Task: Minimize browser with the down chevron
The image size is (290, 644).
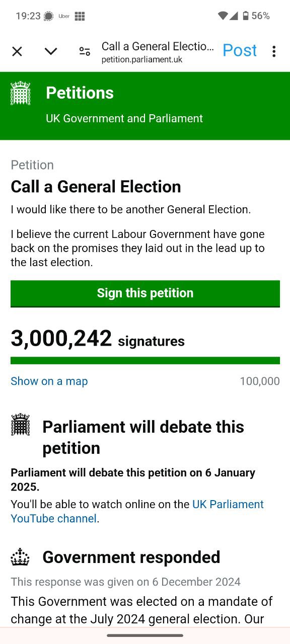Action: pos(51,51)
